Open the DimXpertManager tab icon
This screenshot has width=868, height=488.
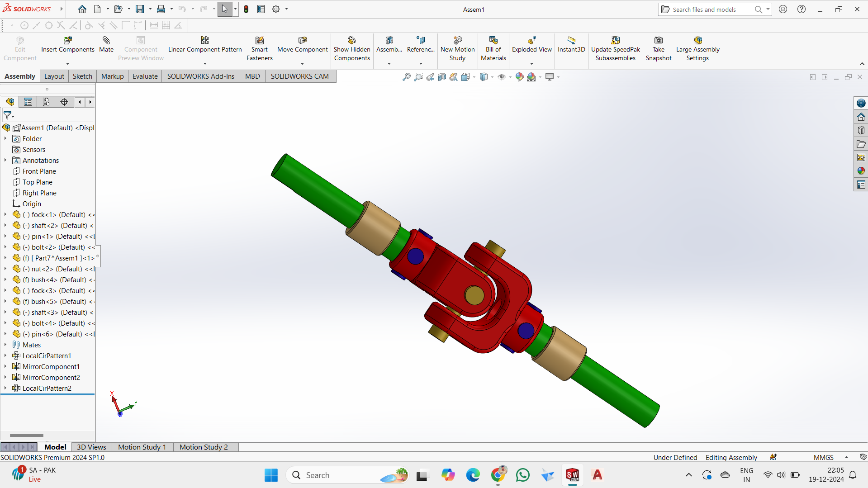64,102
